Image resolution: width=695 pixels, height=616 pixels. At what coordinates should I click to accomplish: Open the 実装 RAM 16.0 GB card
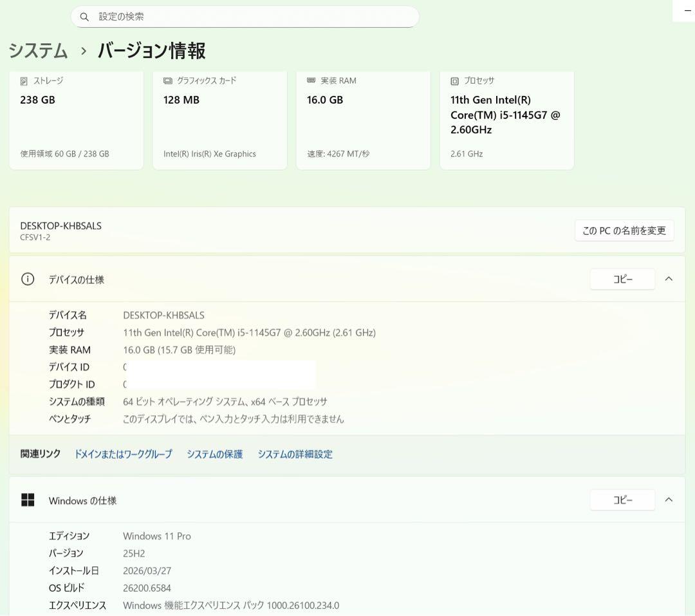pyautogui.click(x=364, y=120)
